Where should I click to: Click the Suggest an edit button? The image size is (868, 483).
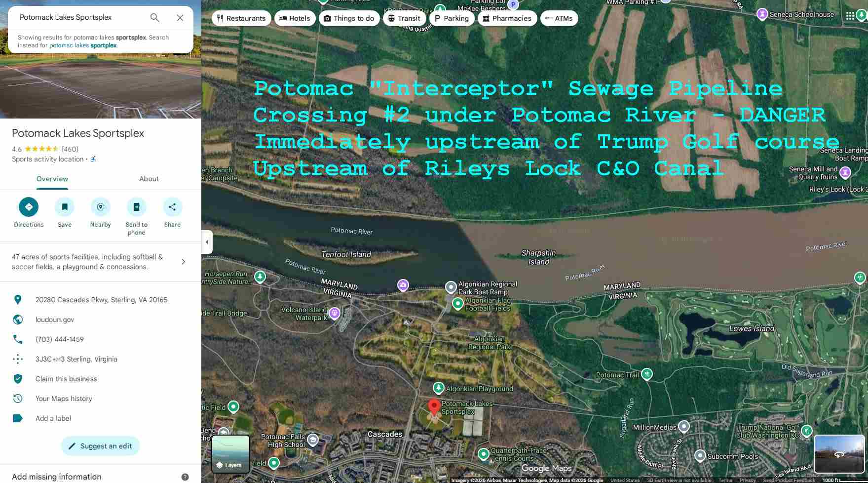[x=101, y=446]
